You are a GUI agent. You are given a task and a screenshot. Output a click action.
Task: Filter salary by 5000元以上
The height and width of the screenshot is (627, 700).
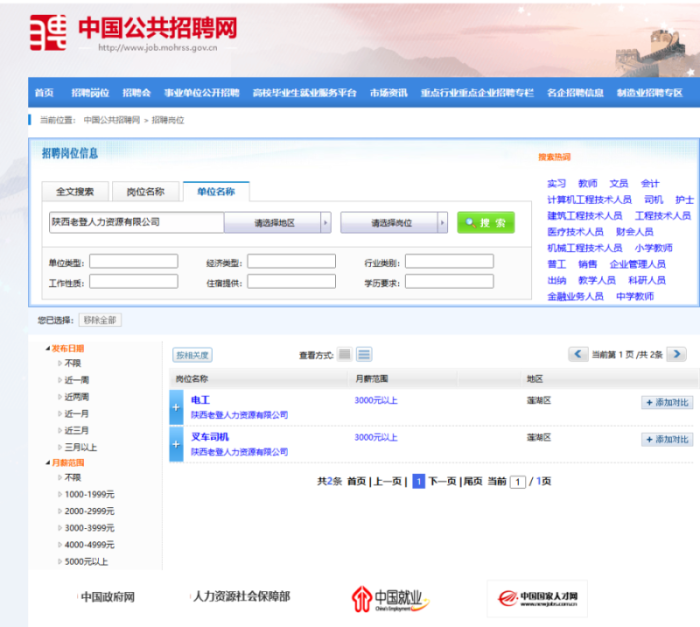[x=86, y=561]
